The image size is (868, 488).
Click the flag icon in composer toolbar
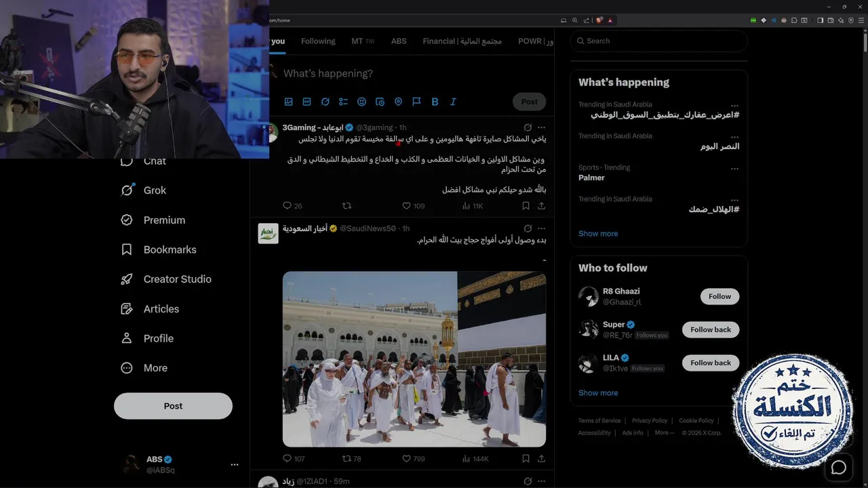point(416,102)
